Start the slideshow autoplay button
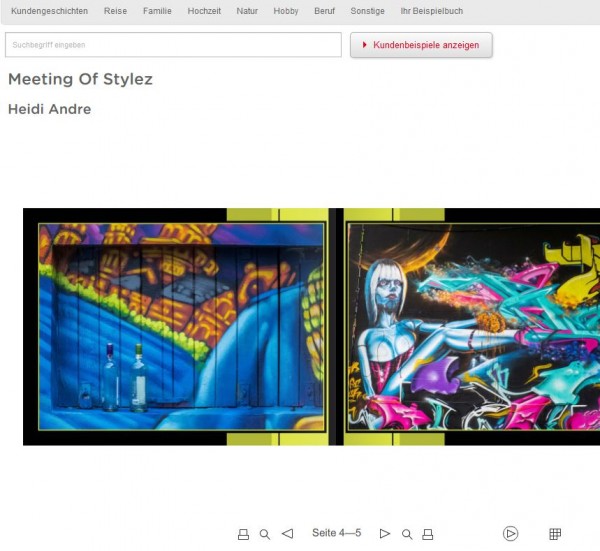 (510, 533)
